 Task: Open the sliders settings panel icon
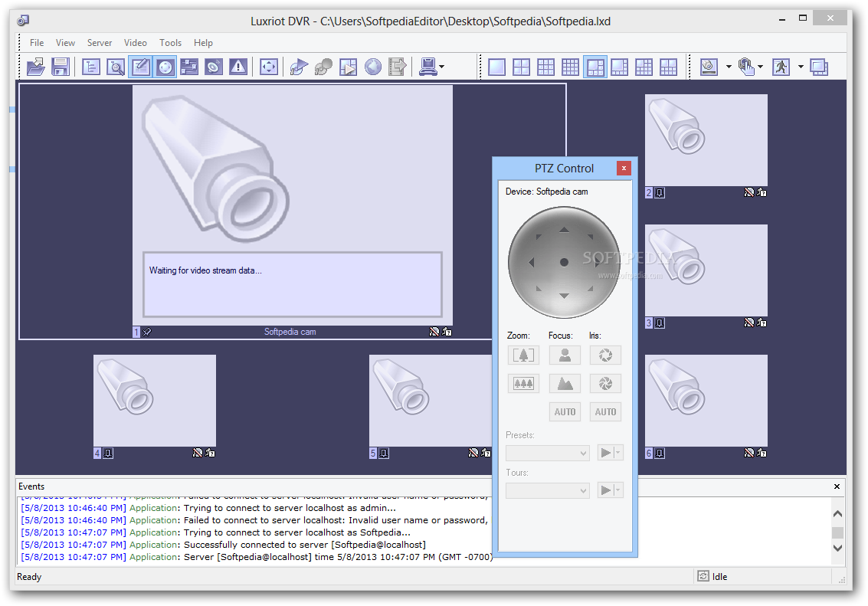pos(189,67)
